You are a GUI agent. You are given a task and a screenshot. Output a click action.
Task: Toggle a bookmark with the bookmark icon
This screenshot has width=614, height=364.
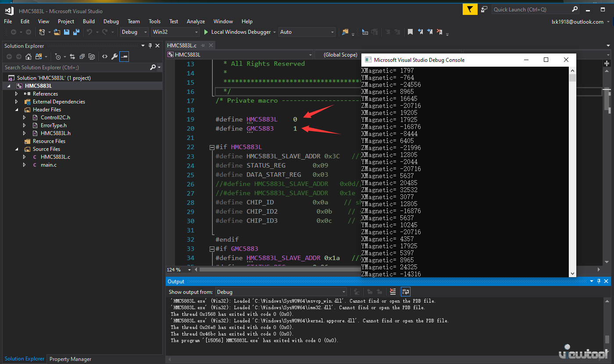coord(410,32)
